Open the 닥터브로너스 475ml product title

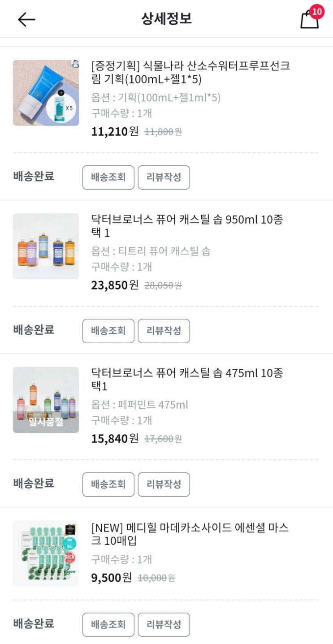pos(187,380)
